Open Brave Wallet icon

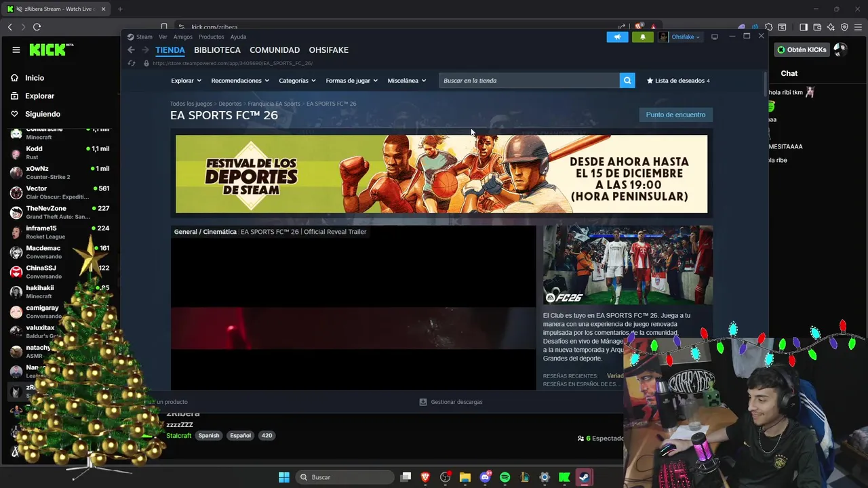[x=817, y=27]
